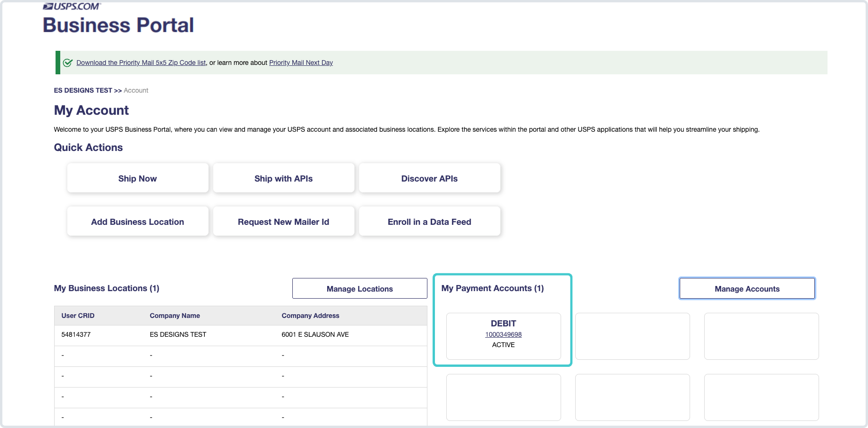Screen dimensions: 868x428
Task: Select the Discover APIs button
Action: (429, 178)
